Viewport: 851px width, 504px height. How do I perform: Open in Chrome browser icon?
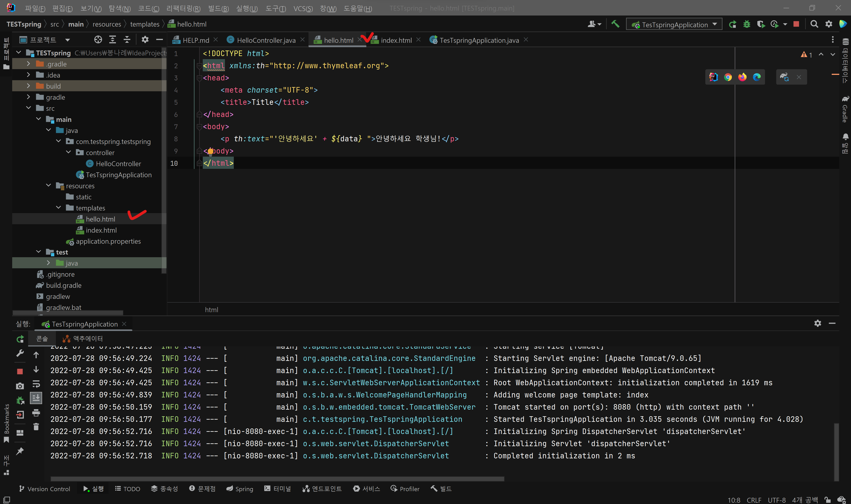coord(728,77)
